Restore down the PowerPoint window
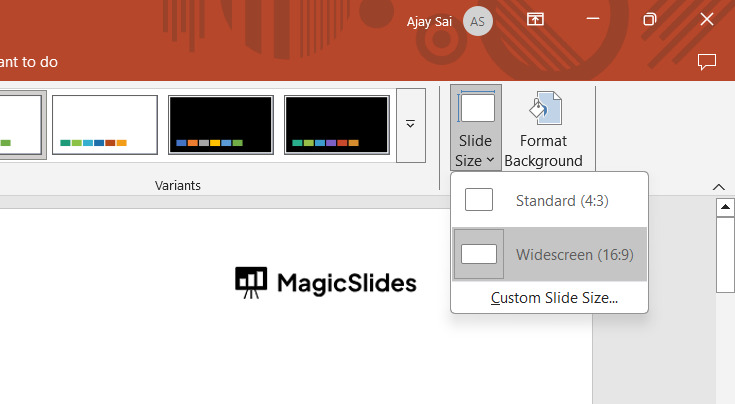Screen dimensions: 735x404 click(x=650, y=20)
